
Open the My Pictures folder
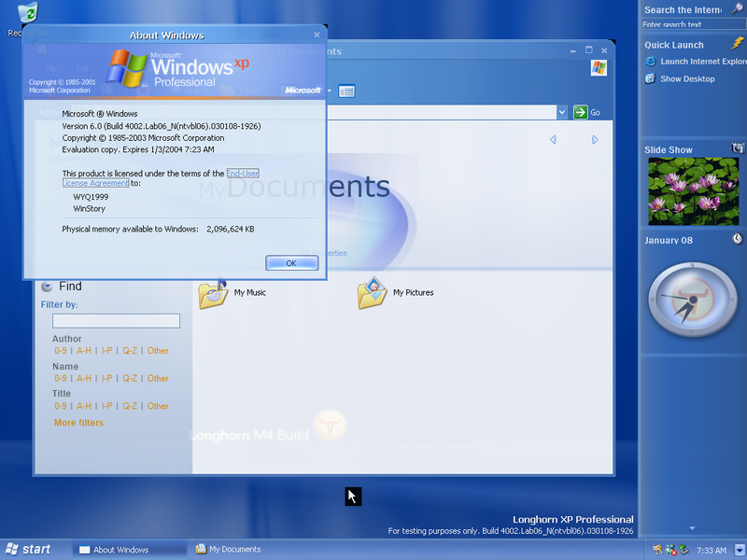(x=373, y=292)
